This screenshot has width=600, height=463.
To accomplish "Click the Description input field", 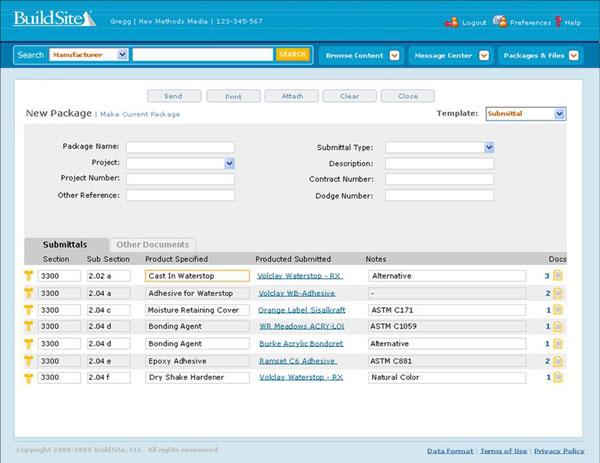I will point(439,164).
